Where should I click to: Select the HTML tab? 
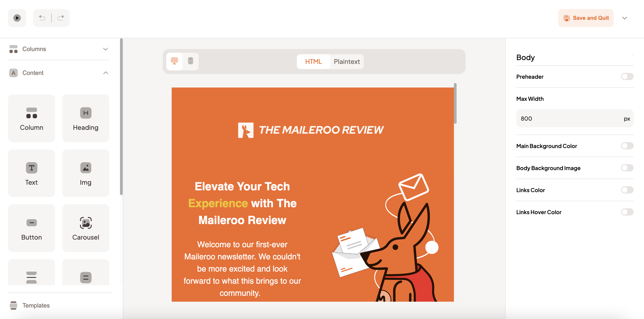click(313, 62)
